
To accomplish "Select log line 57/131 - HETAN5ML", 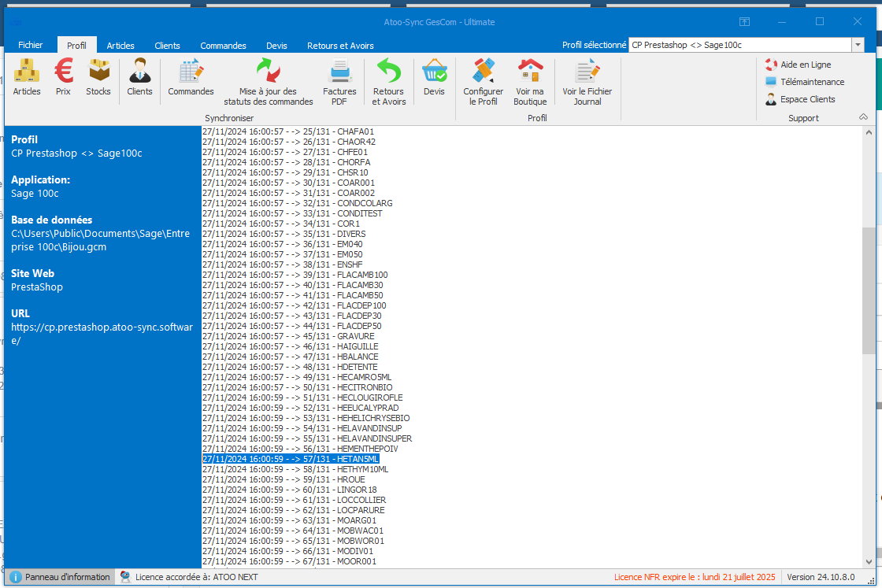I will 291,459.
